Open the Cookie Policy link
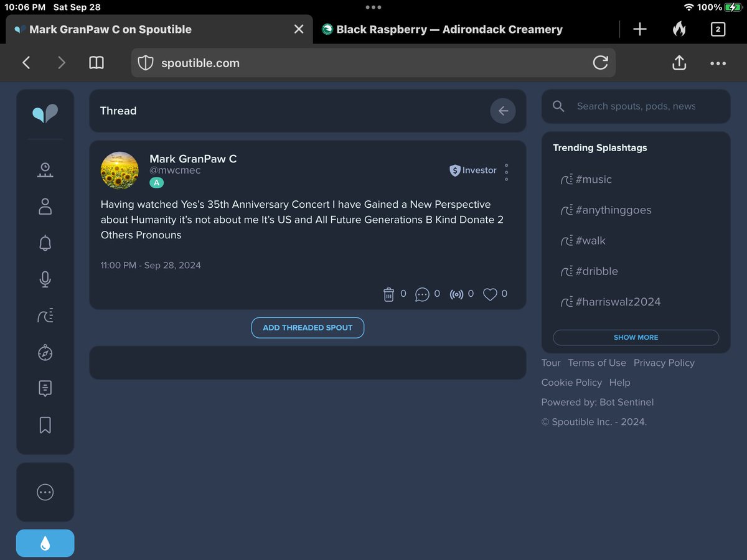 [x=571, y=383]
